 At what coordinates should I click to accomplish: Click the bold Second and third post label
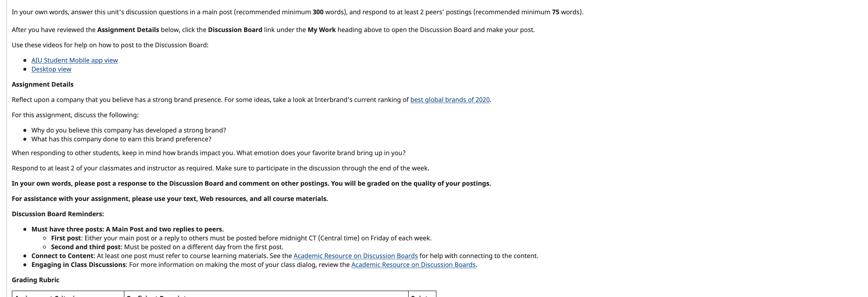click(x=86, y=247)
